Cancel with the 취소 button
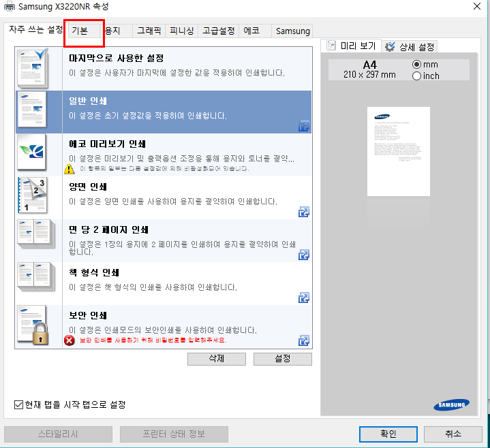490x448 pixels. click(x=453, y=434)
